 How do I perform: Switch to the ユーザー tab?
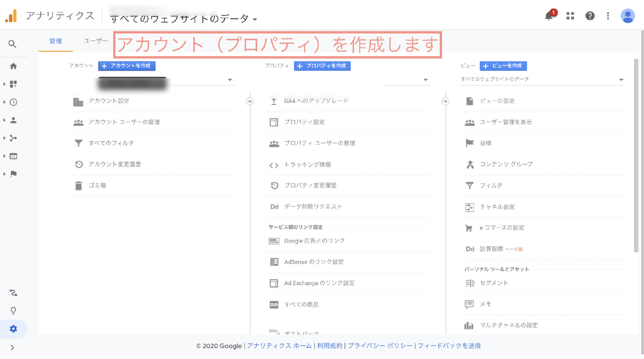coord(95,41)
